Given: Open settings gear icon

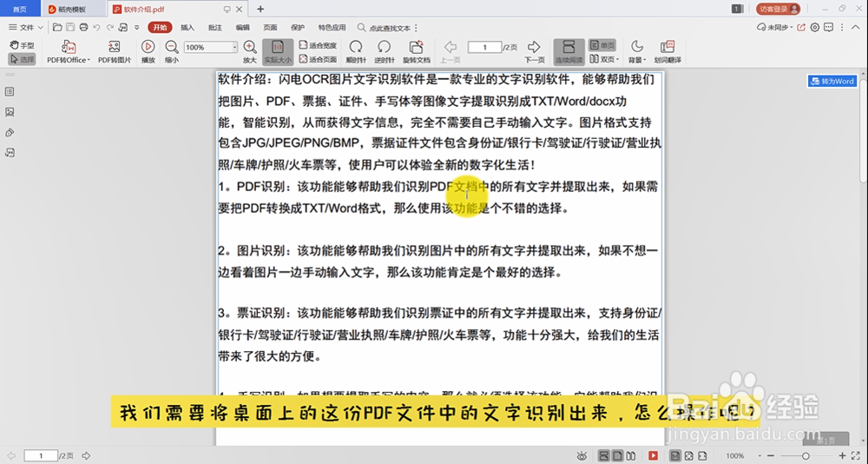Looking at the screenshot, I should [815, 27].
